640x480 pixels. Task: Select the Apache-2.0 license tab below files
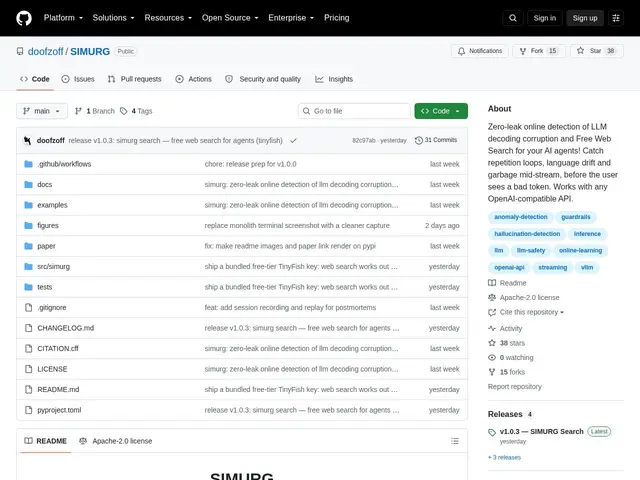pos(116,441)
